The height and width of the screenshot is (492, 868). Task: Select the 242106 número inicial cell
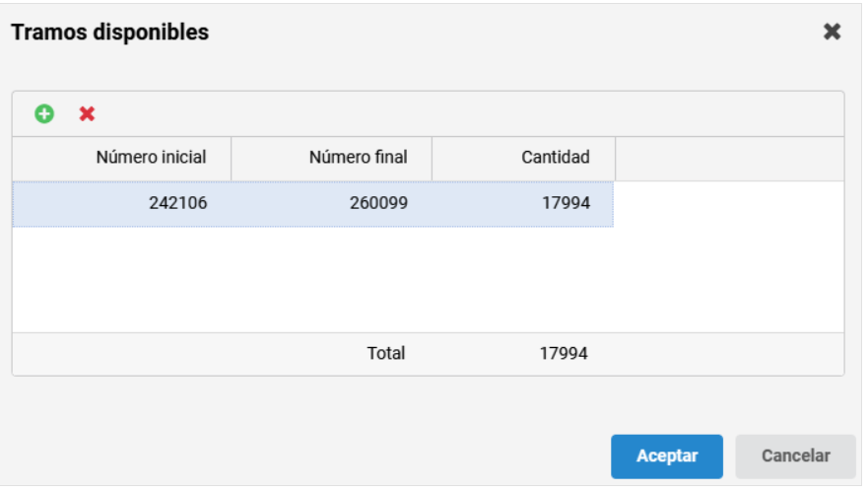[x=122, y=203]
